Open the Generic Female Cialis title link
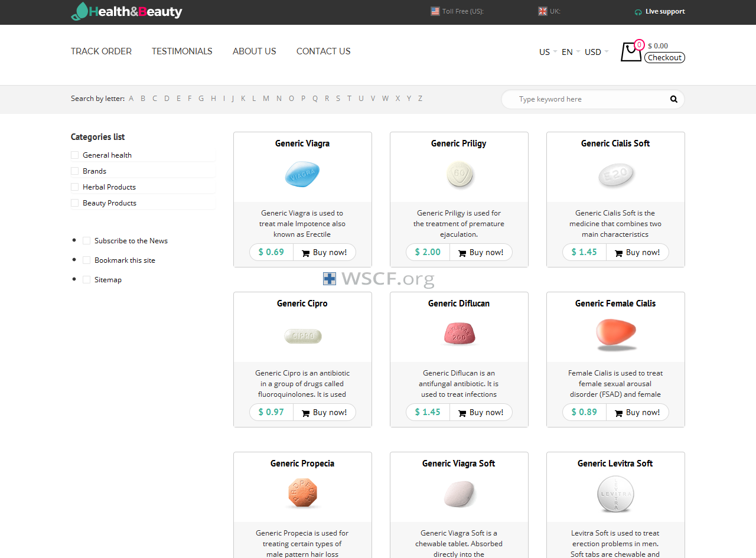 (615, 304)
